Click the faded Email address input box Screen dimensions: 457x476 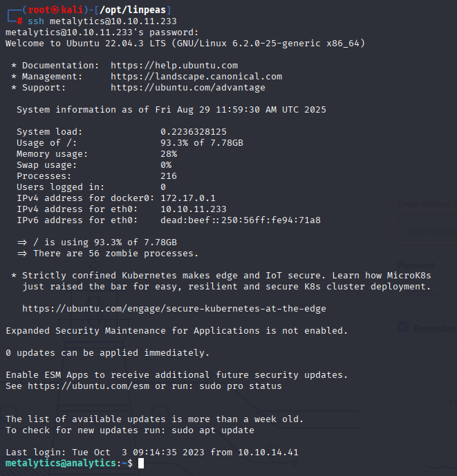point(427,231)
